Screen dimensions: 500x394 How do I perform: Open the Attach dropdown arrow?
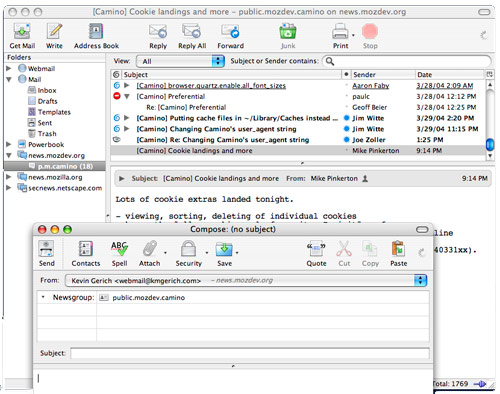[x=165, y=253]
